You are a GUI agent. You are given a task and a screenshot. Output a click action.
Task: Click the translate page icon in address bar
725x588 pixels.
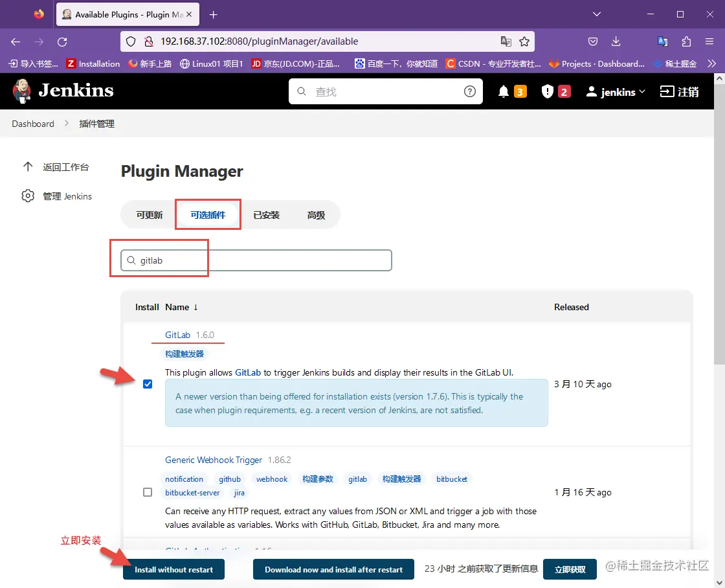click(506, 41)
